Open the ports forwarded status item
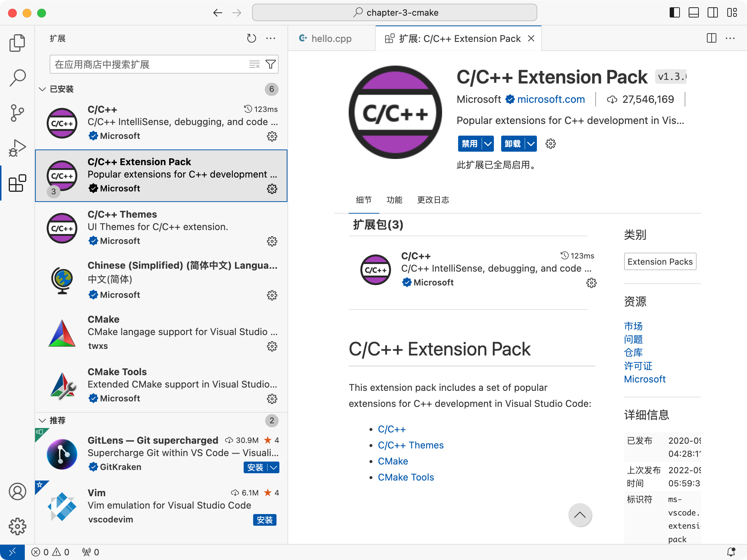The width and height of the screenshot is (747, 560). tap(91, 552)
